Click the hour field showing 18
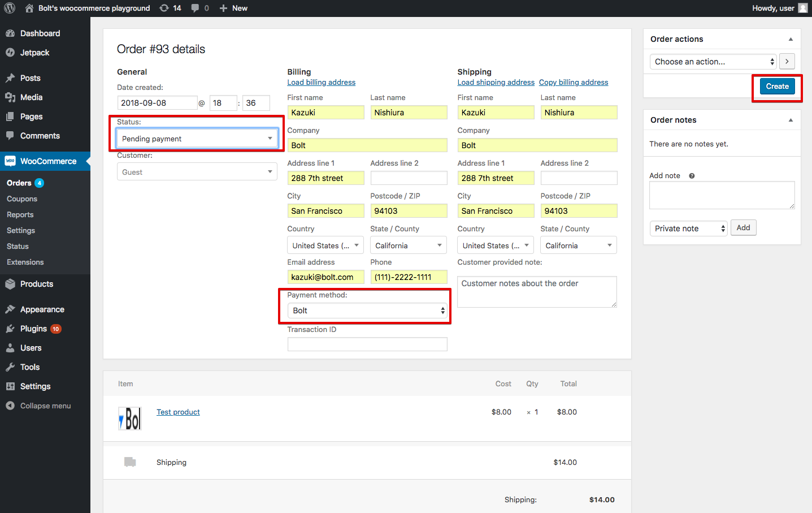The height and width of the screenshot is (513, 812). tap(223, 103)
